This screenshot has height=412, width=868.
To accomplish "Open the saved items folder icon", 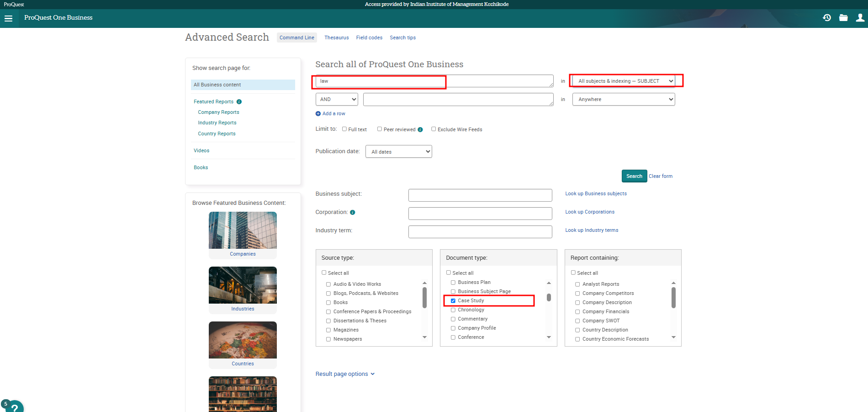I will [843, 18].
